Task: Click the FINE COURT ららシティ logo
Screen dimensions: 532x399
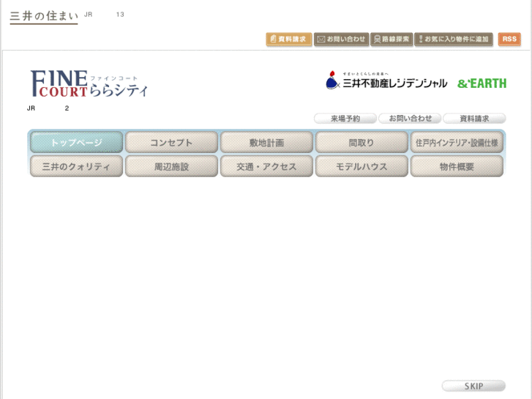Action: tap(89, 83)
